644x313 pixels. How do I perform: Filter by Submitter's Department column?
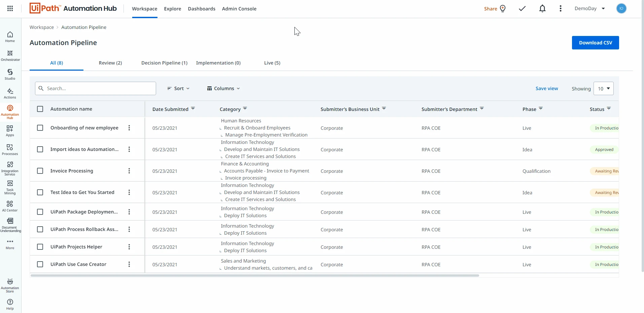482,109
